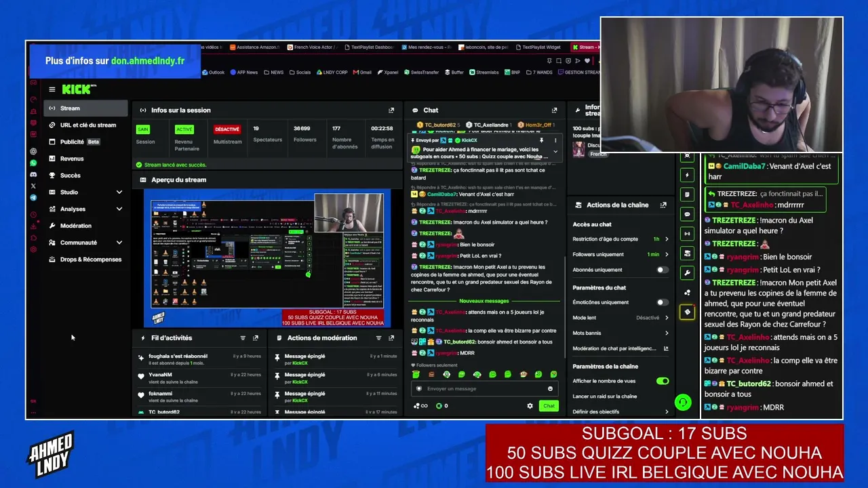868x488 pixels.
Task: Open Mode lent settings
Action: [x=620, y=317]
